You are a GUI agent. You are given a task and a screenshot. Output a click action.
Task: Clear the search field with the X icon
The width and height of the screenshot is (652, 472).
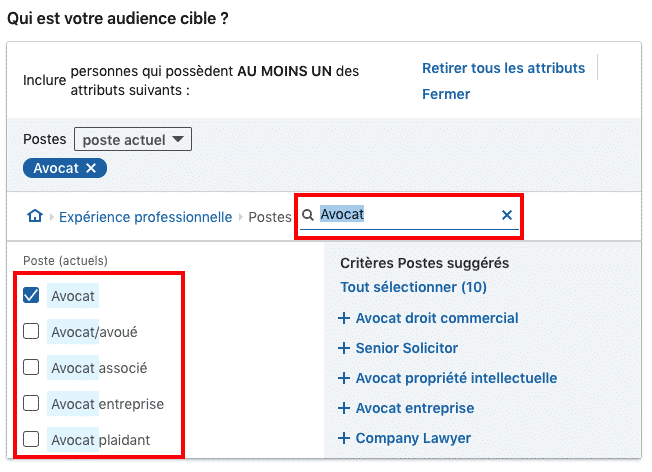[506, 215]
